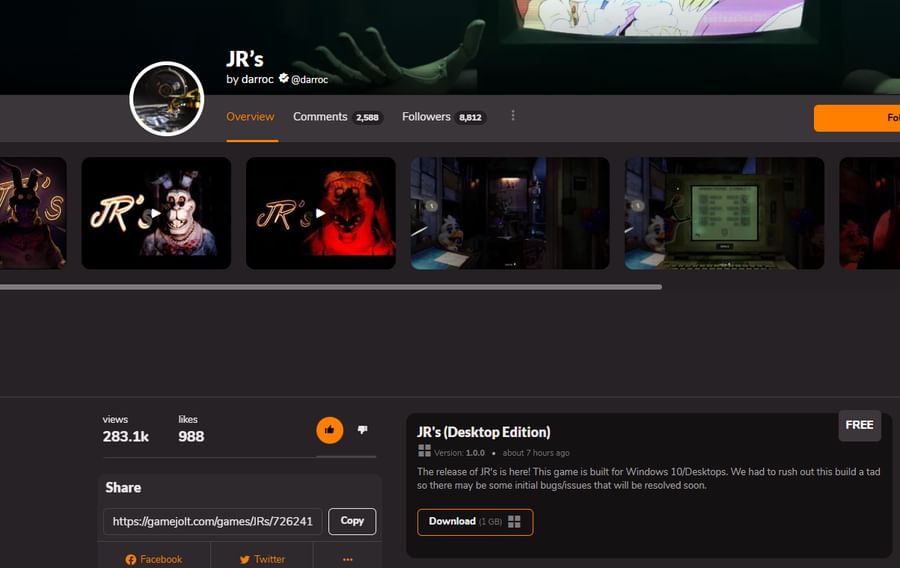The width and height of the screenshot is (900, 568).
Task: Open the Followers tab
Action: [444, 116]
